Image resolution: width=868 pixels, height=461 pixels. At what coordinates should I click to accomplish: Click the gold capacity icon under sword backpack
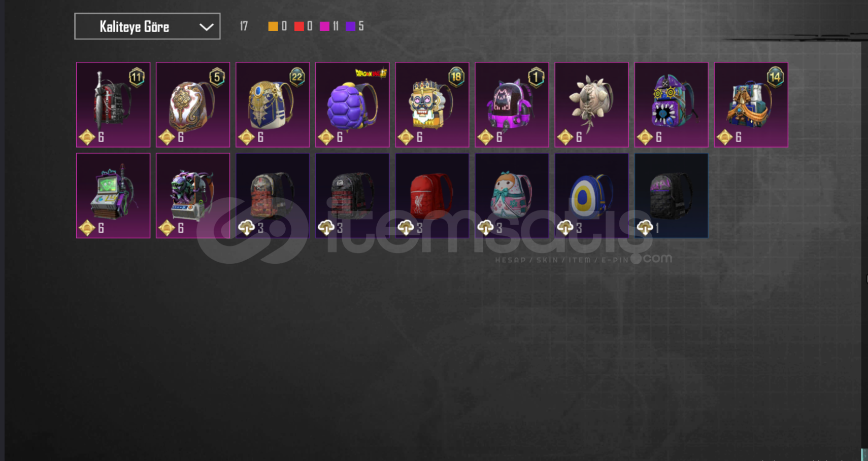coord(87,137)
